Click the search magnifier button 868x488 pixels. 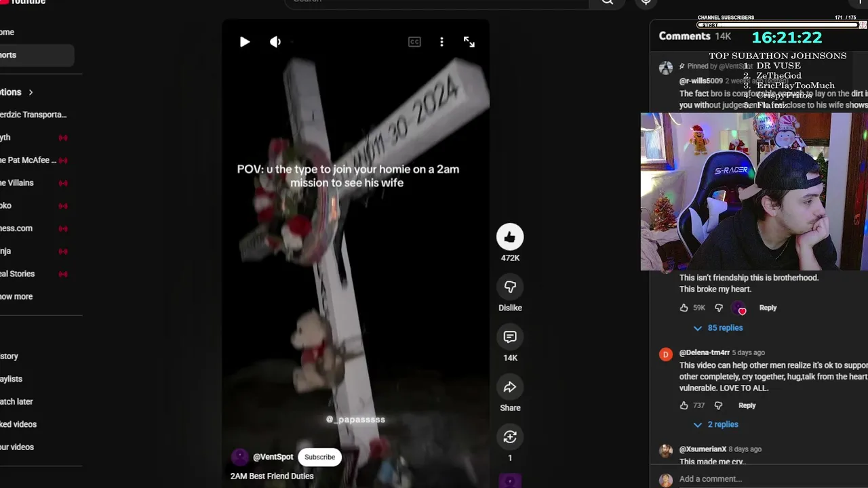(608, 2)
